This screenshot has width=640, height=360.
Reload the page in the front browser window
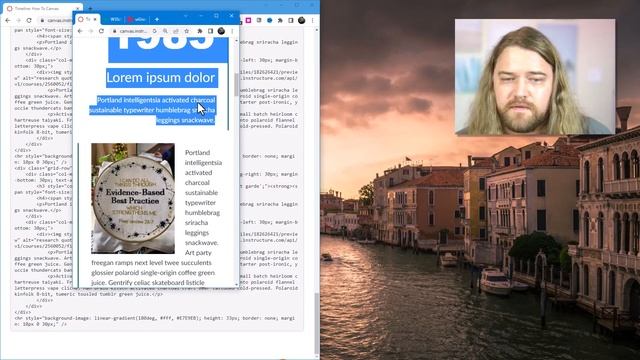pos(101,31)
